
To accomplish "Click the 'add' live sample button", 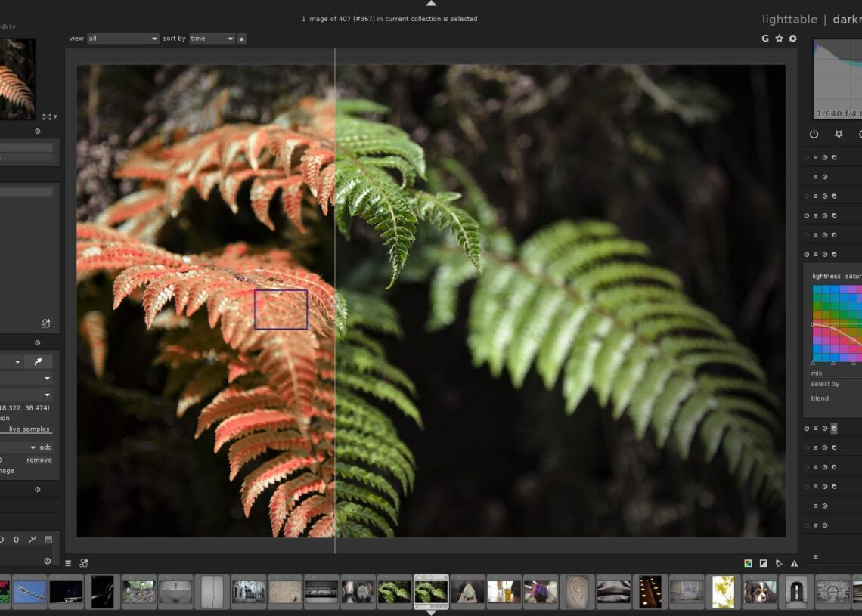I will (x=45, y=447).
